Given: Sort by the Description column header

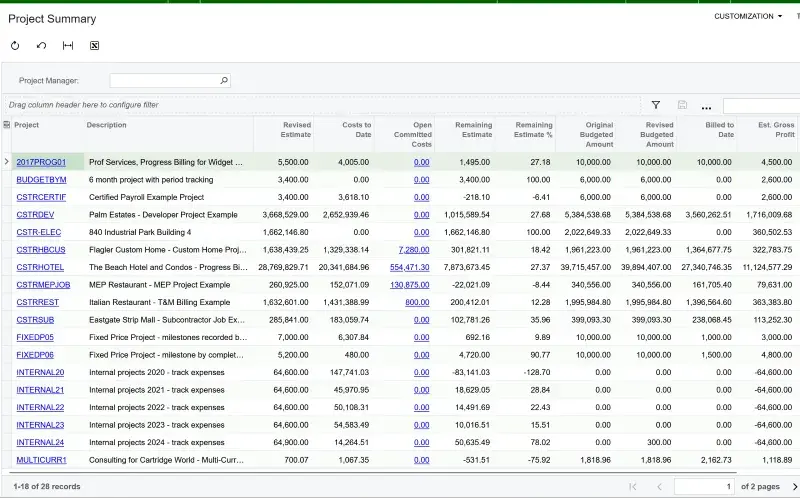Looking at the screenshot, I should pos(107,124).
